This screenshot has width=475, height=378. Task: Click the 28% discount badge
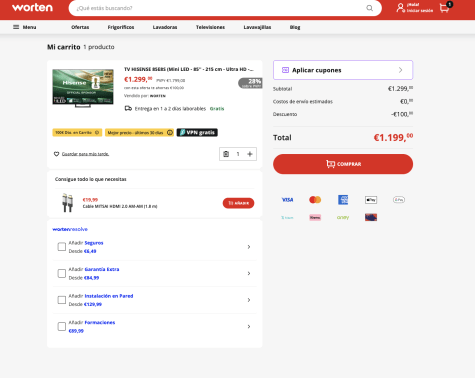250,83
